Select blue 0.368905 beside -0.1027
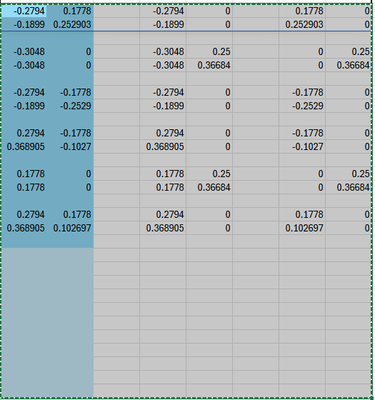The height and width of the screenshot is (400, 375). 25,147
